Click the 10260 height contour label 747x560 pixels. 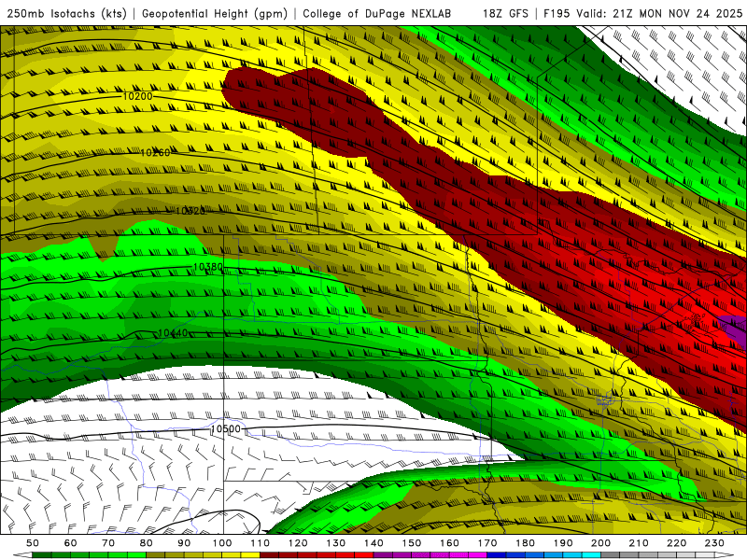155,152
